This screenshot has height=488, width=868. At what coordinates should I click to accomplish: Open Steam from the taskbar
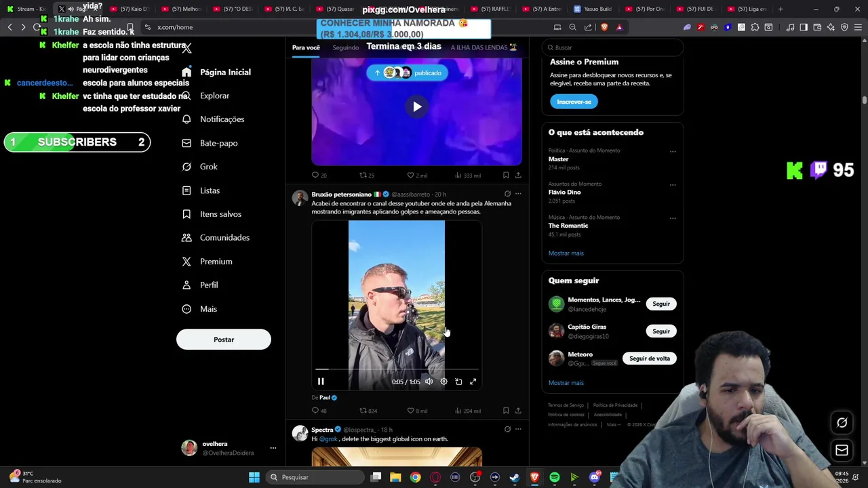pos(515,477)
